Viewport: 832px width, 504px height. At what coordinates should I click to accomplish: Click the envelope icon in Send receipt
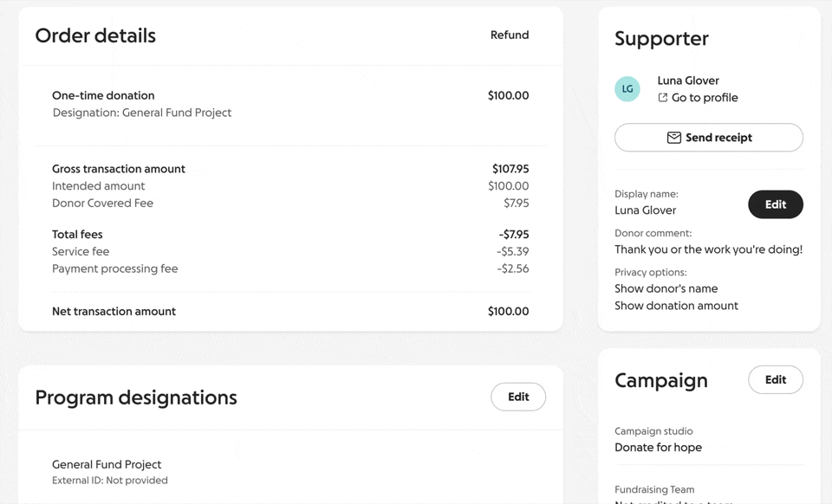[x=674, y=138]
